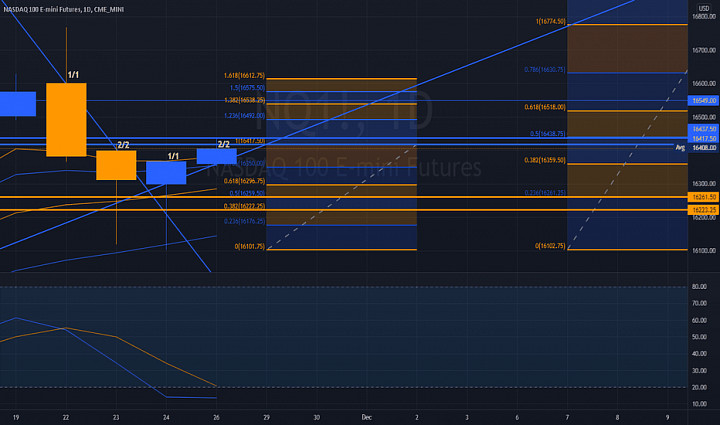This screenshot has width=720, height=425.
Task: Select the blue candle on the 24th
Action: (x=166, y=173)
